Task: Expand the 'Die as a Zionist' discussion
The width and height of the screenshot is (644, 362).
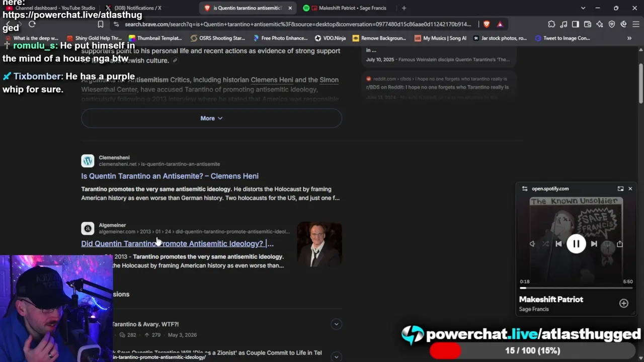Action: pos(337,356)
